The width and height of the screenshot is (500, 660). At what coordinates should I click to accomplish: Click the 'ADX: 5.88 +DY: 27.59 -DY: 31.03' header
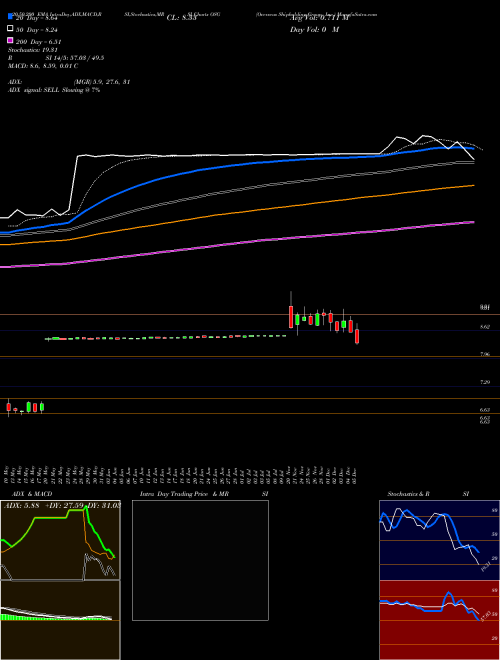[x=62, y=505]
